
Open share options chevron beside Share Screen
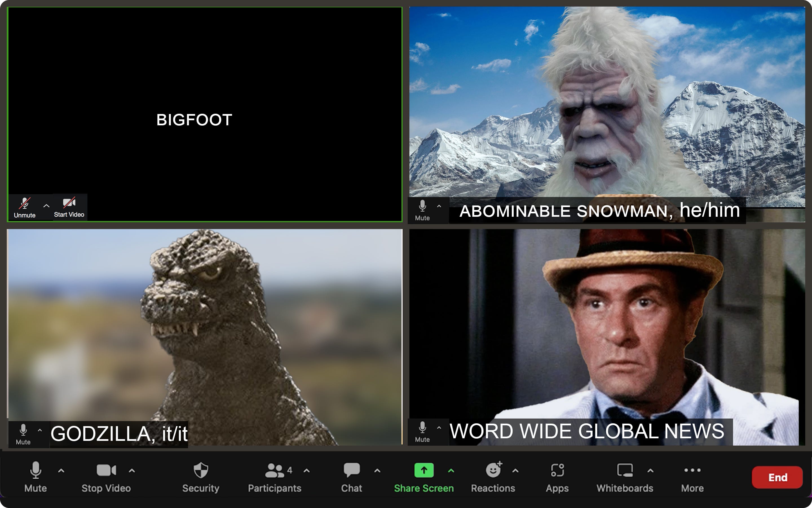click(451, 471)
